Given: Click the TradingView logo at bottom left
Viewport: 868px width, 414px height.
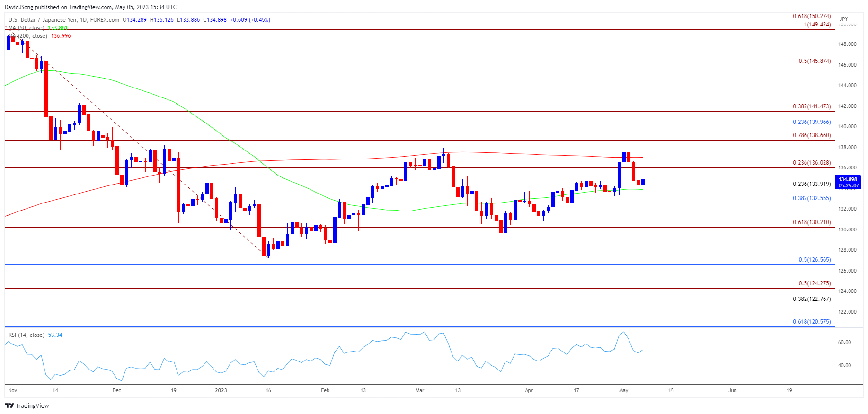Looking at the screenshot, I should (27, 405).
